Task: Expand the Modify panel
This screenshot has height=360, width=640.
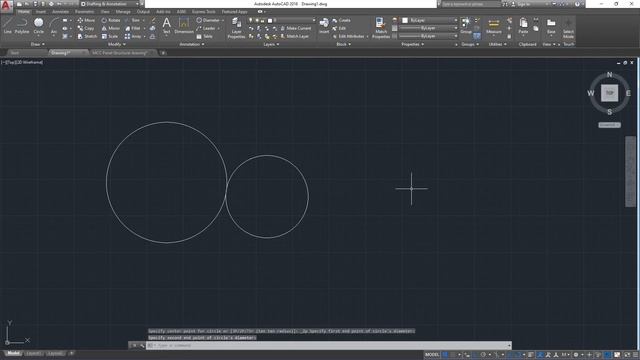Action: (x=117, y=44)
